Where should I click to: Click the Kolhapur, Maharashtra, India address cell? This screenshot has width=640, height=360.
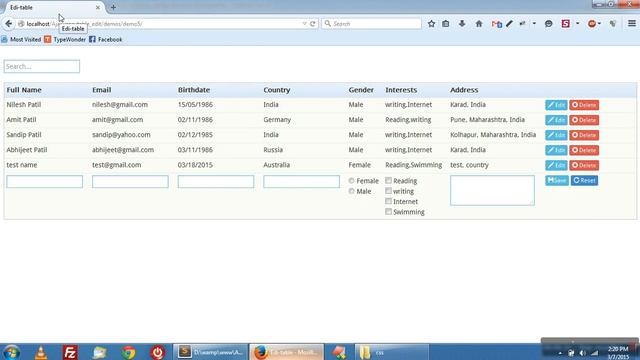click(x=493, y=135)
